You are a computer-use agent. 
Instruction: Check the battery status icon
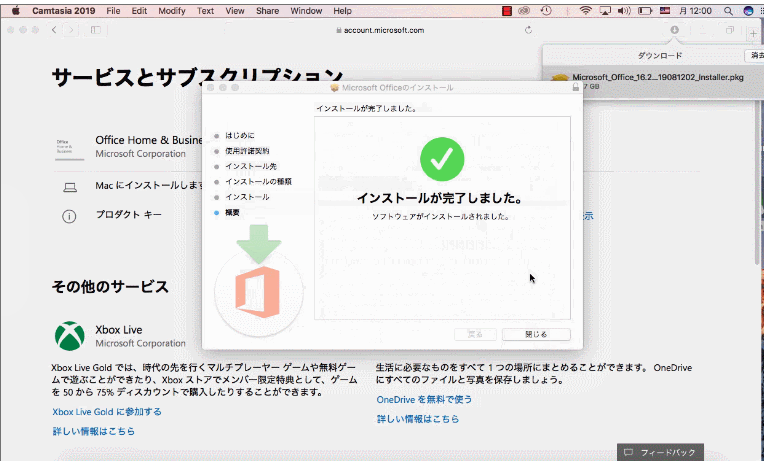645,11
